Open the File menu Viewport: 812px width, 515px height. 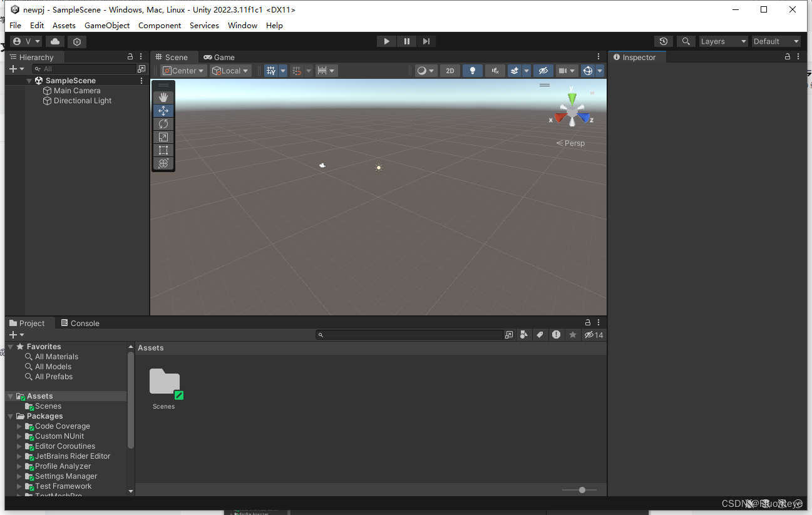click(16, 26)
